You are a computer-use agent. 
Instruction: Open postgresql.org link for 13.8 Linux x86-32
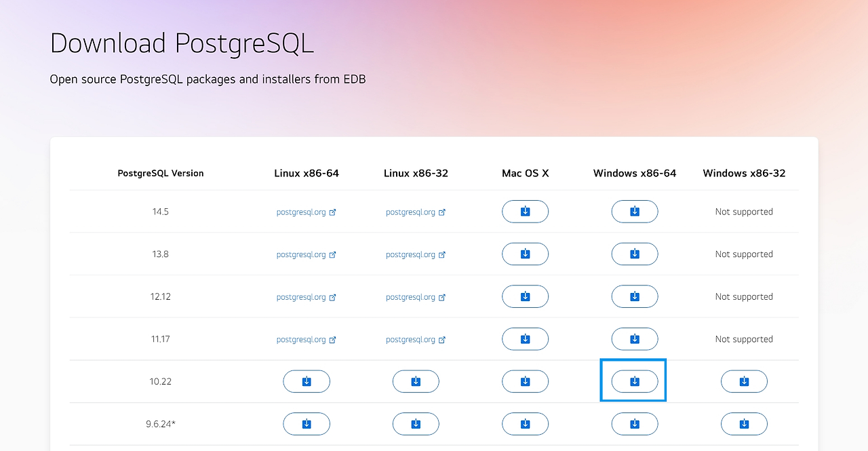pos(416,255)
